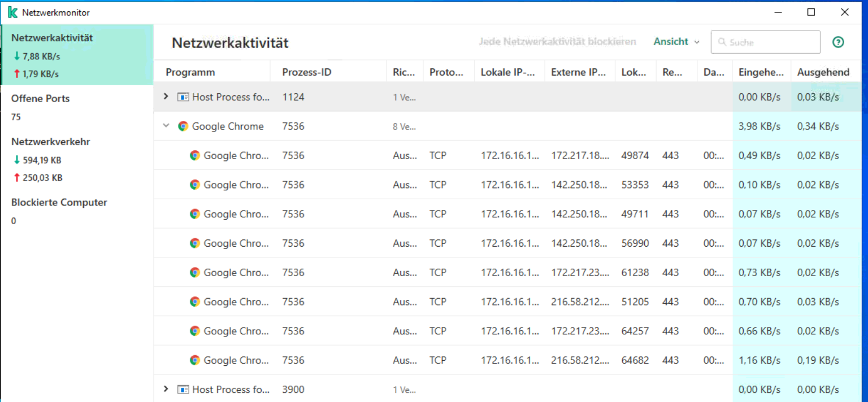Select Netzwerkaktivität in the sidebar
Viewport: 868px width, 402px height.
(x=52, y=38)
